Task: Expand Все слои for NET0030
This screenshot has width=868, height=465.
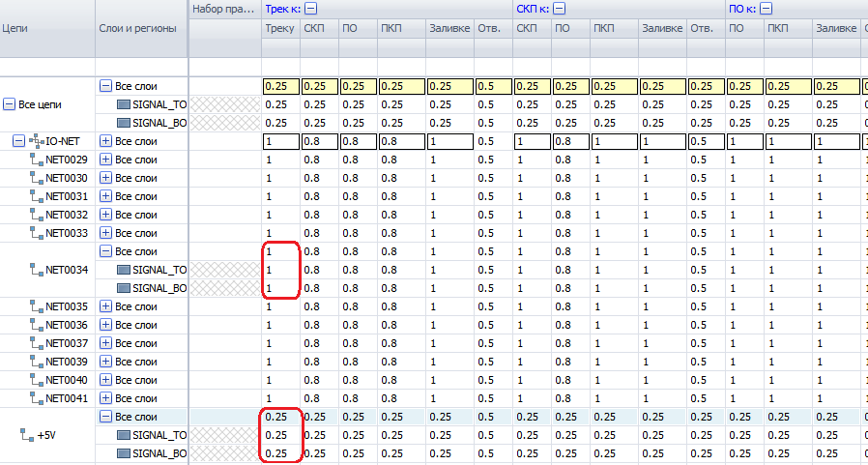Action: (105, 178)
